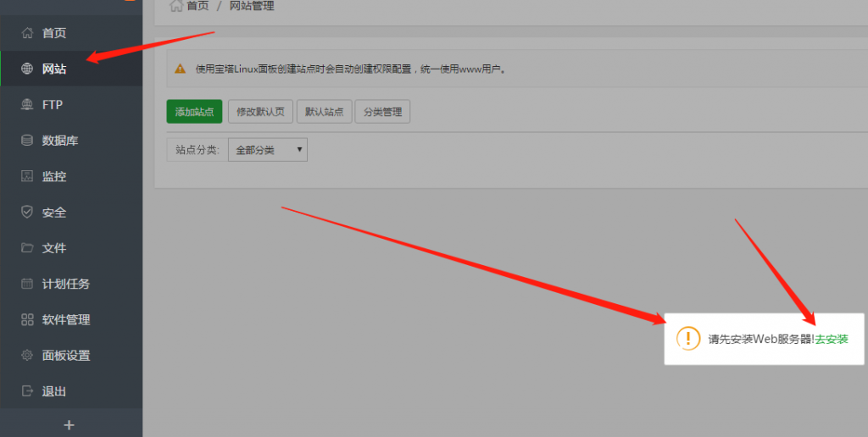This screenshot has width=868, height=437.
Task: Click the 数据库 database icon
Action: pyautogui.click(x=27, y=141)
